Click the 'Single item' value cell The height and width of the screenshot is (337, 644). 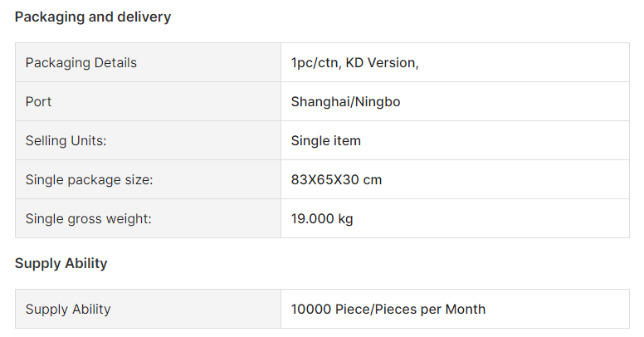pos(455,140)
